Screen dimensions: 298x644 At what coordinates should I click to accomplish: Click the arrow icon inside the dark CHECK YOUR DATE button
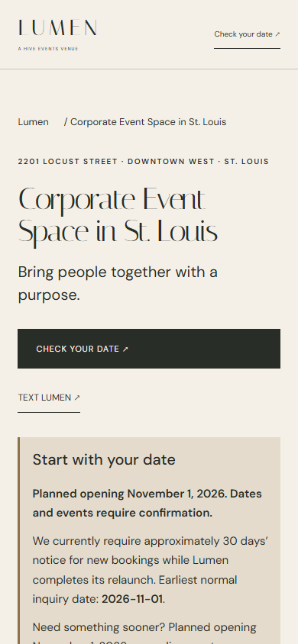tap(125, 349)
